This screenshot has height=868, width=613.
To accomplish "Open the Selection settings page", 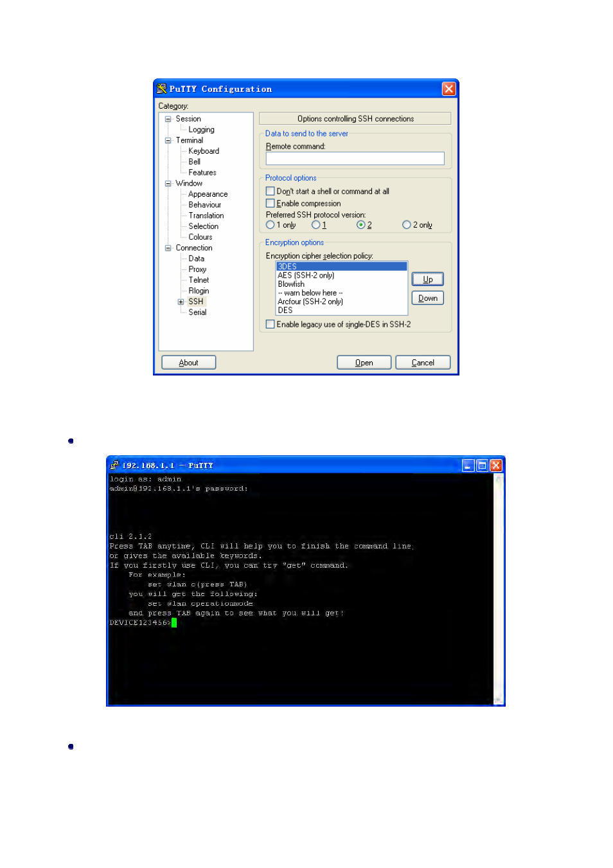I will pos(204,226).
